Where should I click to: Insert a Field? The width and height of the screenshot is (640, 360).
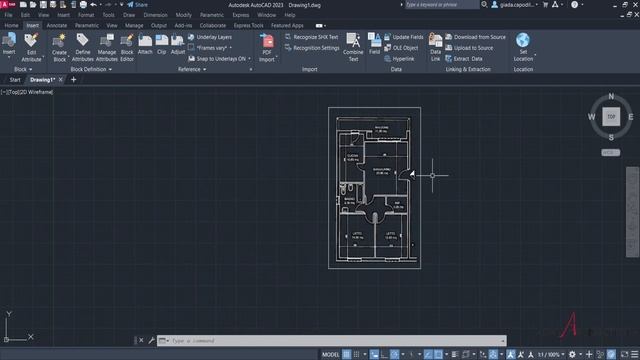tap(374, 44)
